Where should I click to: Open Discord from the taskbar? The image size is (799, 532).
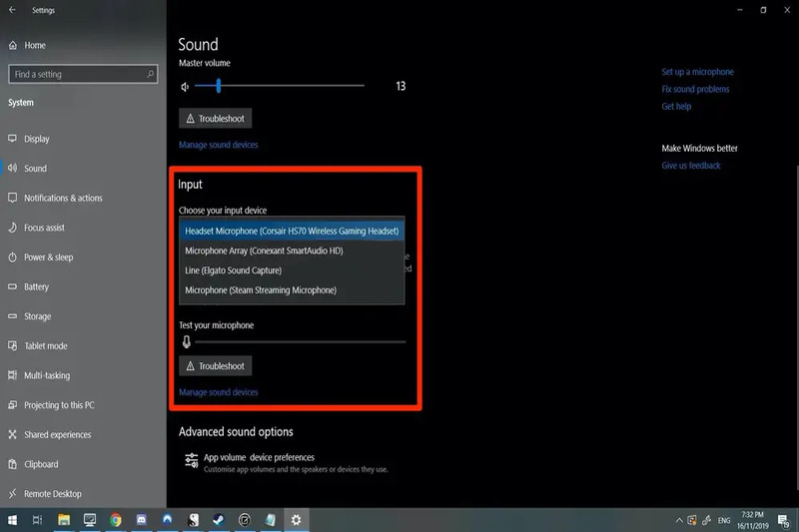[141, 519]
